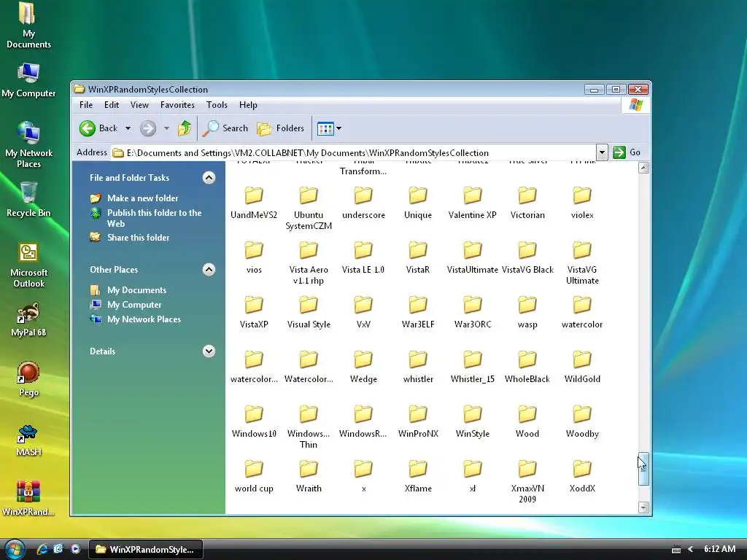Select MyPal 68 desktop shortcut

click(28, 320)
